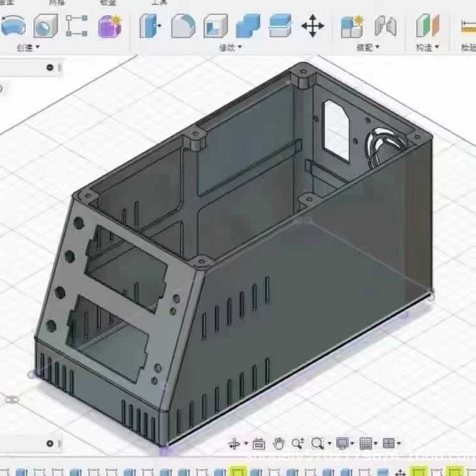
Task: Click the Joint tool icon
Action: [x=385, y=26]
